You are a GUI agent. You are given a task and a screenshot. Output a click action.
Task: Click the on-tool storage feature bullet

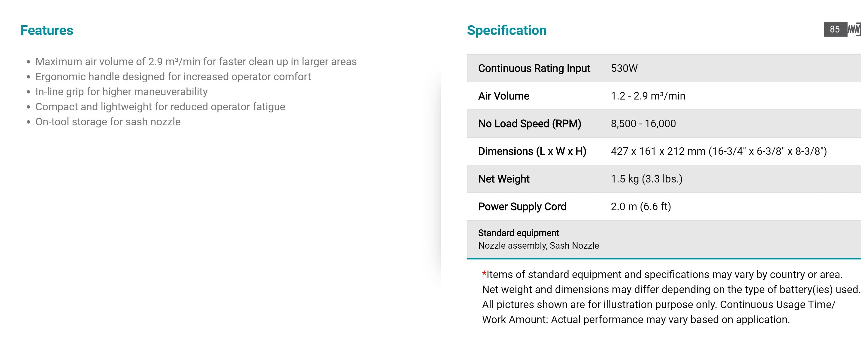108,122
